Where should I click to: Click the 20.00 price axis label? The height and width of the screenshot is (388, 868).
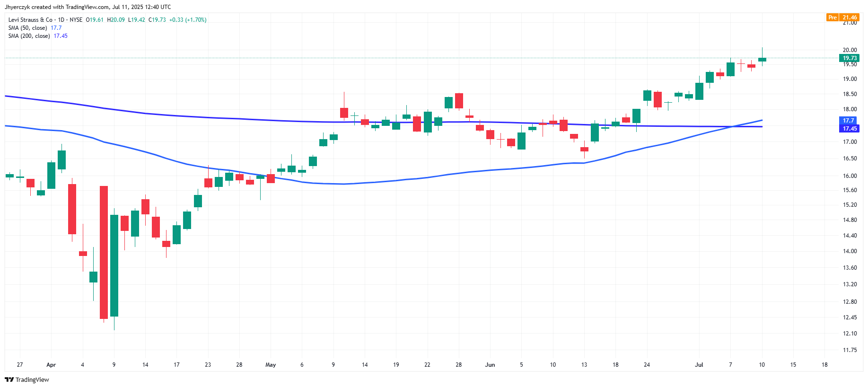coord(850,50)
